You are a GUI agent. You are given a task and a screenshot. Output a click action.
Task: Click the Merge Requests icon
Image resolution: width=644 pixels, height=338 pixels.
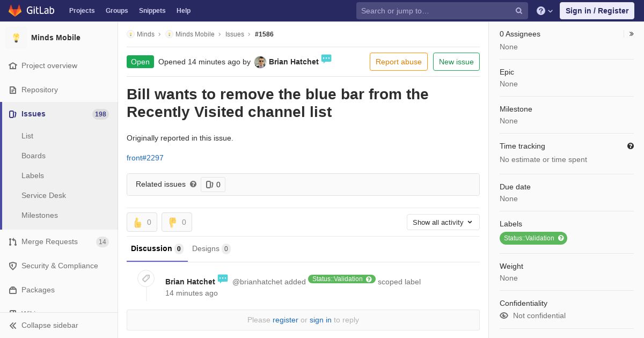pyautogui.click(x=13, y=241)
